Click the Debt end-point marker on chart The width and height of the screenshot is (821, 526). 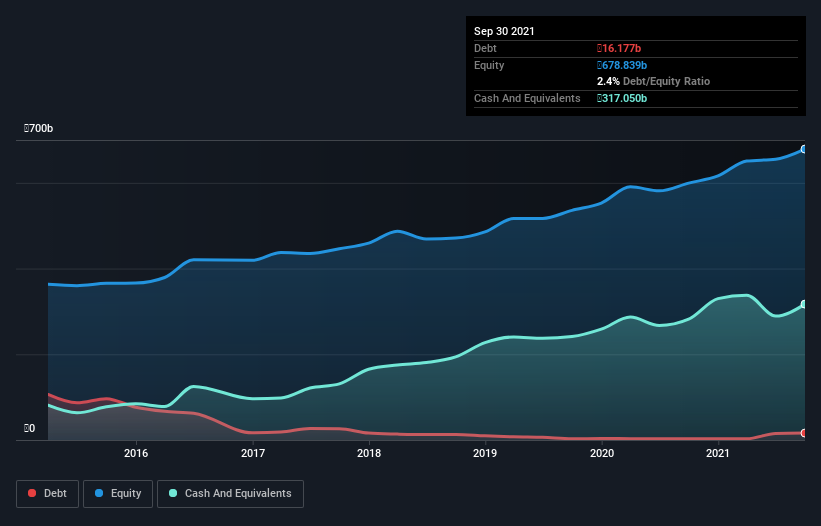point(804,433)
